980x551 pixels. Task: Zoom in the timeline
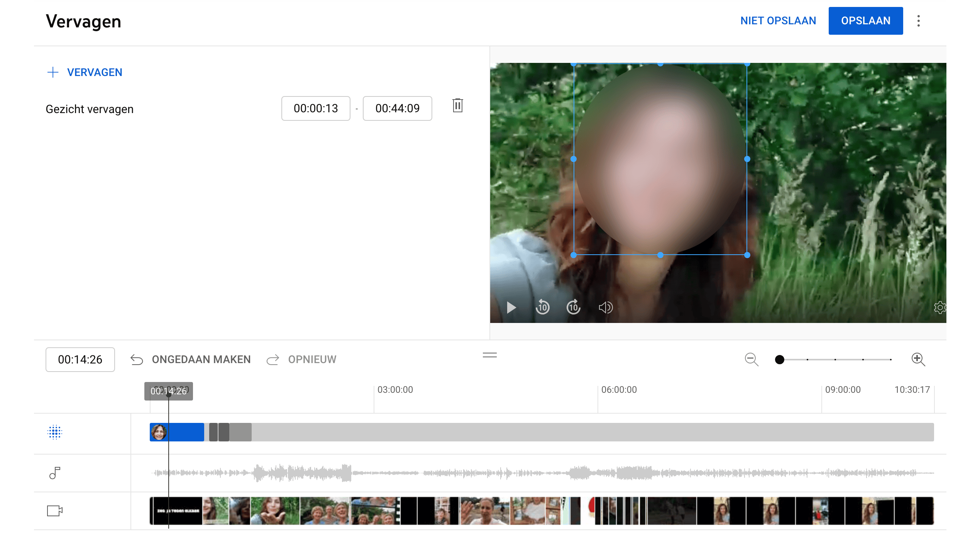pyautogui.click(x=918, y=359)
